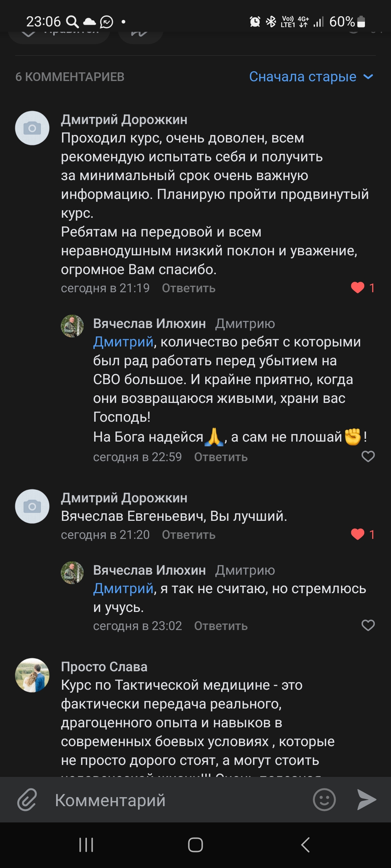Image resolution: width=391 pixels, height=868 pixels.
Task: Open Вячеслав Илюхин avatar on 22:59 reply
Action: 72,326
